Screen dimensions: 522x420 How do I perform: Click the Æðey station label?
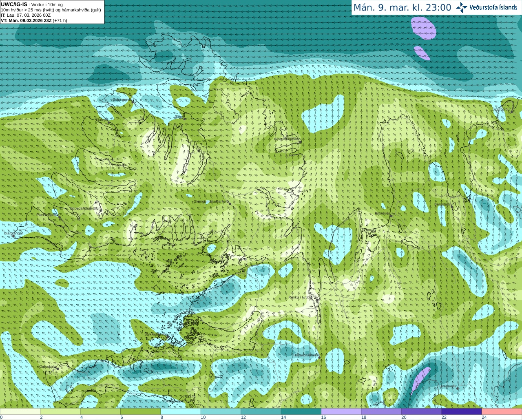(x=179, y=117)
